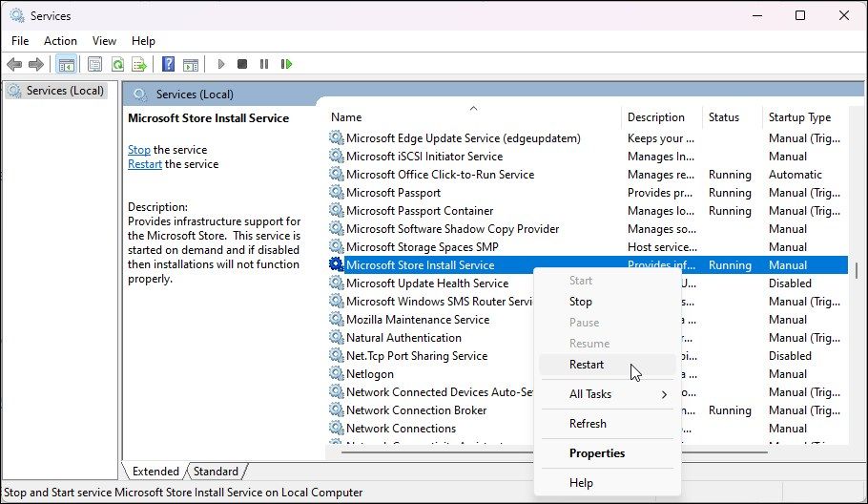The height and width of the screenshot is (504, 868).
Task: Switch to the Extended tab
Action: 155,472
